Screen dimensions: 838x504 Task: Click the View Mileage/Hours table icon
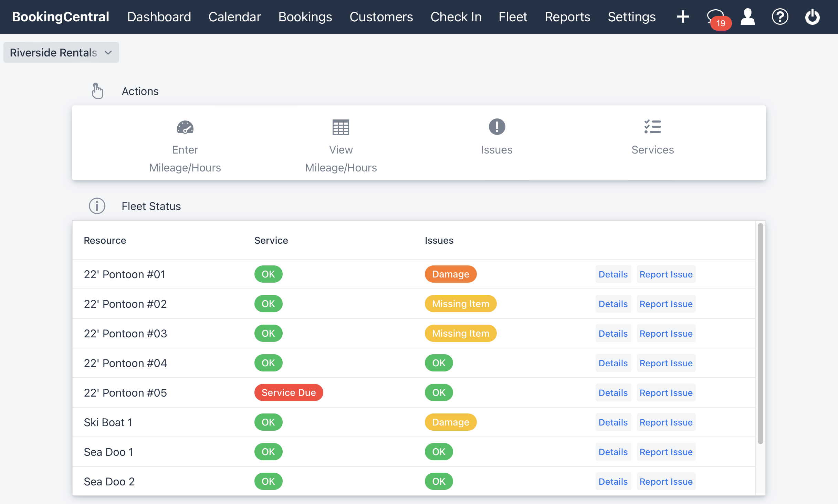[x=341, y=127]
